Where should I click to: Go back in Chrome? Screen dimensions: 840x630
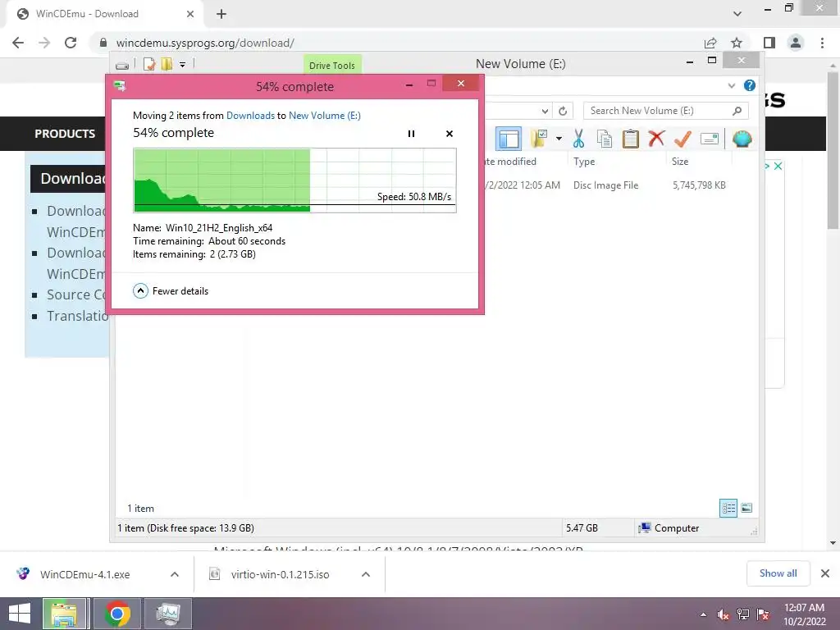pos(18,43)
